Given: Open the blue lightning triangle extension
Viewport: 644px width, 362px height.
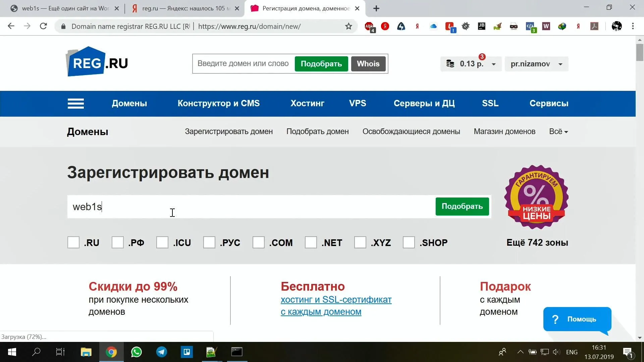Looking at the screenshot, I should pyautogui.click(x=401, y=26).
